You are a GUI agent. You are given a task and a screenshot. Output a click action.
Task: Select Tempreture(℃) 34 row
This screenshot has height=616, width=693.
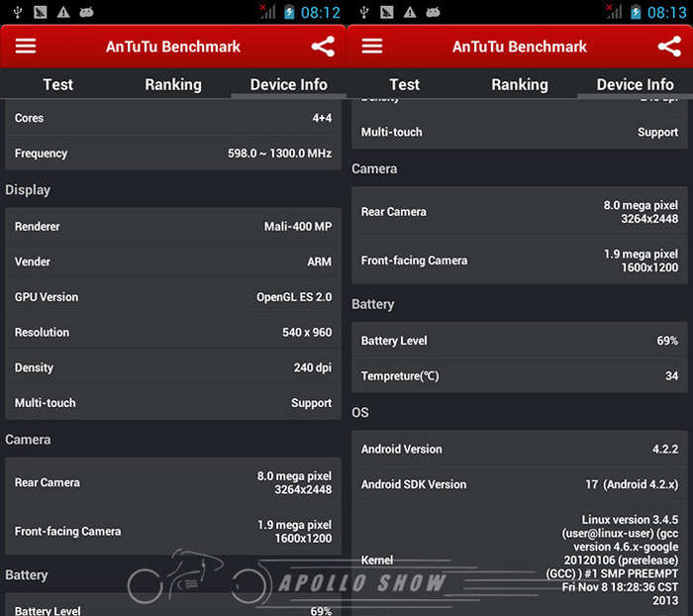tap(520, 375)
